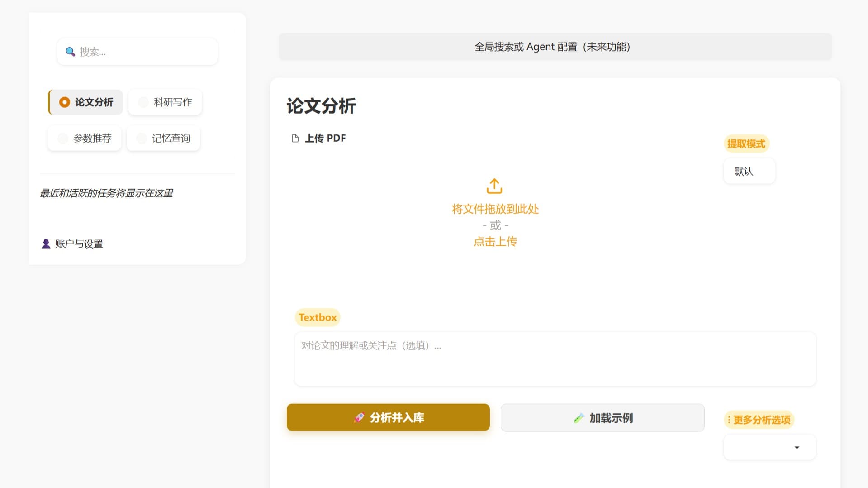Focus the 搜索 input field
The height and width of the screenshot is (488, 868).
[145, 52]
